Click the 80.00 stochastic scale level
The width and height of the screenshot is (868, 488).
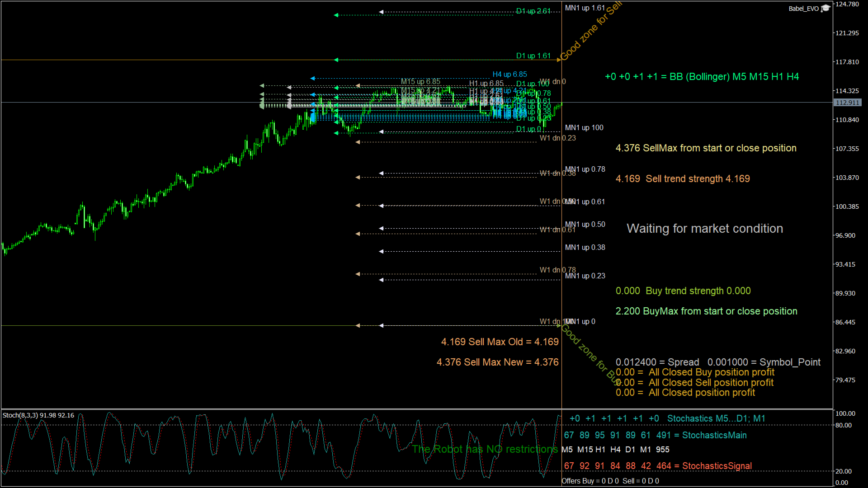tap(843, 426)
